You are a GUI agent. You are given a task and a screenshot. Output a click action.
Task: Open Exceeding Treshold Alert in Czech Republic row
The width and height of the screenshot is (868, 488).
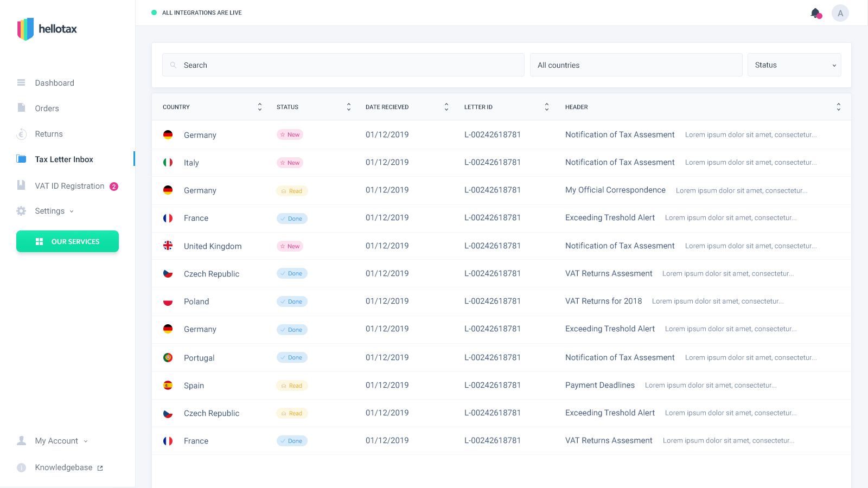(610, 413)
